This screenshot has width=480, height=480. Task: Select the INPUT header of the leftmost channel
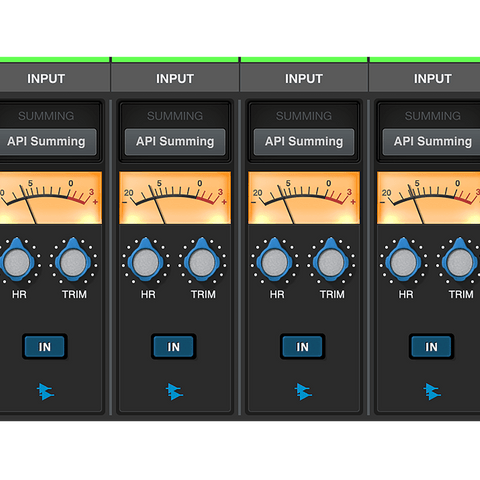55,79
